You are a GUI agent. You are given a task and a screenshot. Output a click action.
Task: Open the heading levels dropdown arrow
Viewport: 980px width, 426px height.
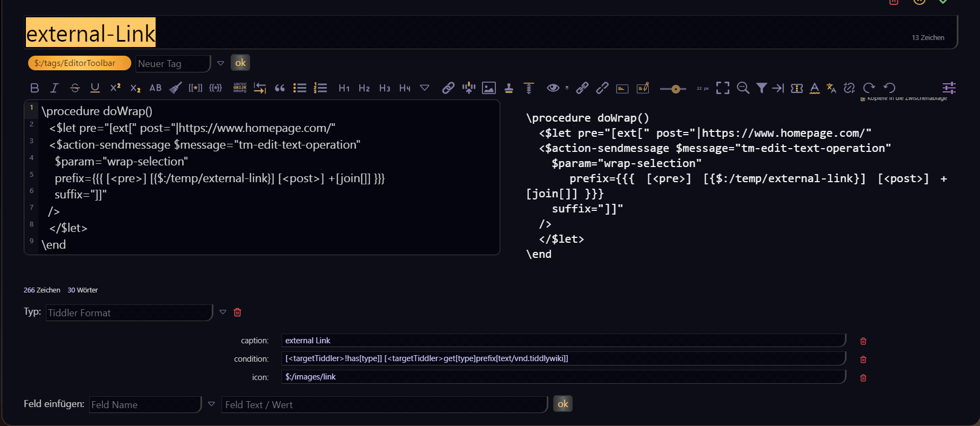coord(425,88)
